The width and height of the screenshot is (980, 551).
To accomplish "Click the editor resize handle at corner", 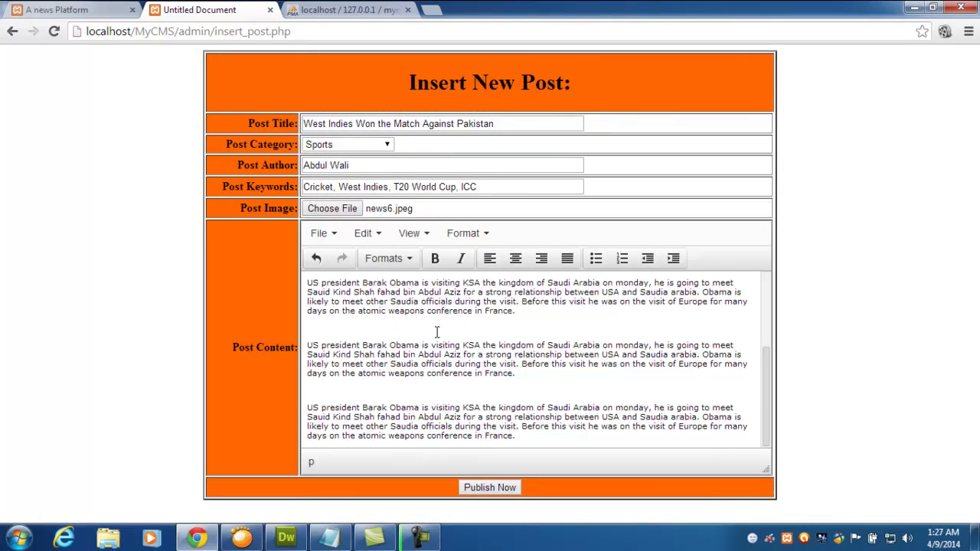I will [766, 469].
